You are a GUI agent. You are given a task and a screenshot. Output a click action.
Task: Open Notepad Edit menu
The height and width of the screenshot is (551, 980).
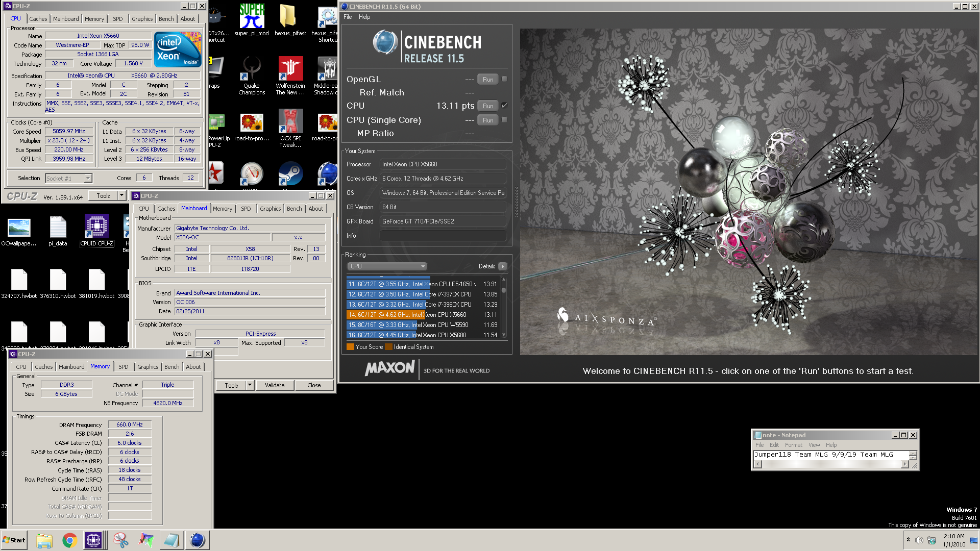coord(774,445)
